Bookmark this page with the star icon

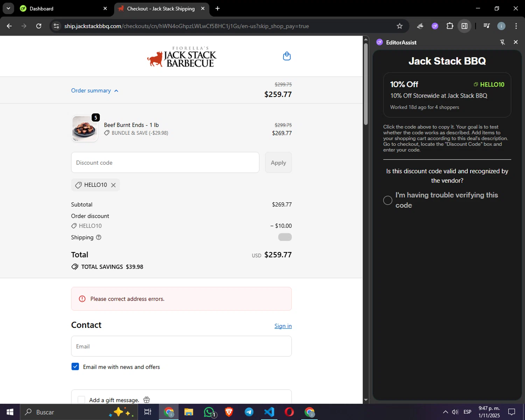click(399, 26)
